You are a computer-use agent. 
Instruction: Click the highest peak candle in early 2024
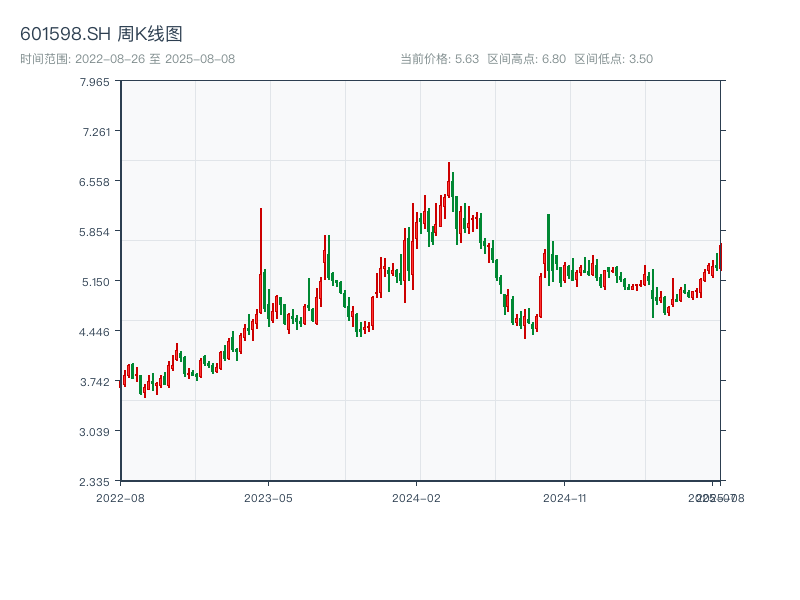pos(449,180)
